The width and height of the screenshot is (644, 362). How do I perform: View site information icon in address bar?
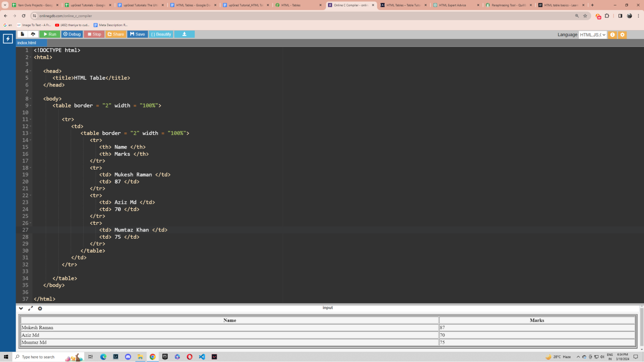point(34,16)
